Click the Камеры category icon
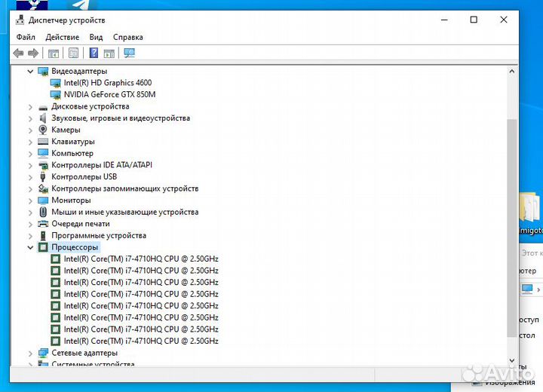 [x=43, y=130]
